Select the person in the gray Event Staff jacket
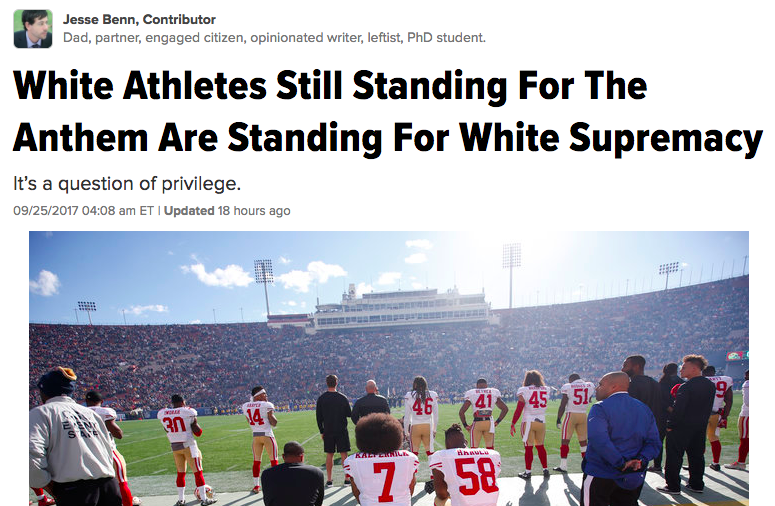Image resolution: width=775 pixels, height=506 pixels. tap(75, 440)
